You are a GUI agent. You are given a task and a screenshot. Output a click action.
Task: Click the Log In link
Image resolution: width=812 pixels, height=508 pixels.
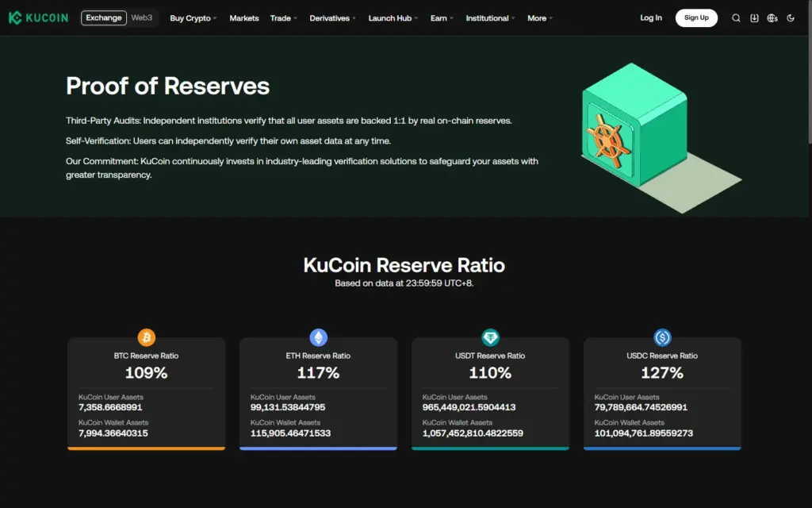[651, 17]
